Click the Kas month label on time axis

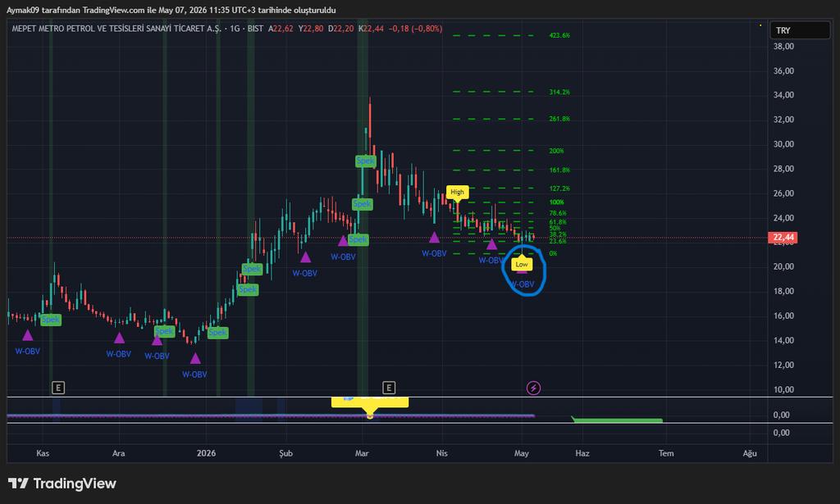pyautogui.click(x=43, y=453)
